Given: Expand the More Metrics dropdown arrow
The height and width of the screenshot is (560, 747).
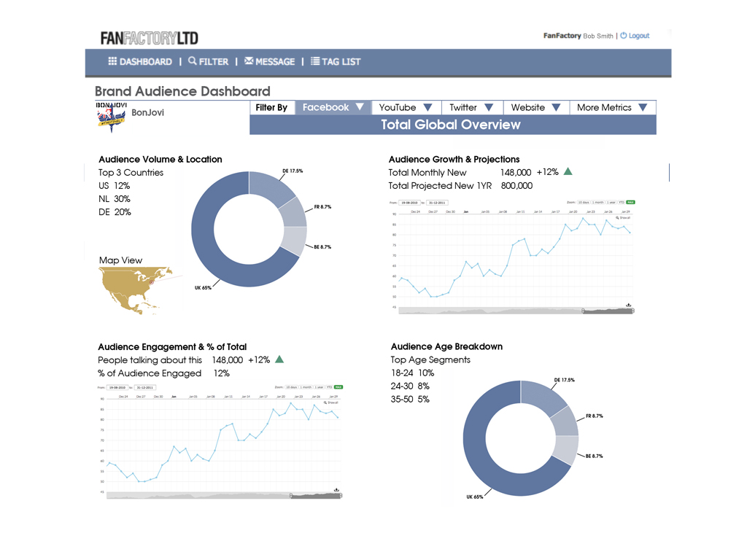Looking at the screenshot, I should (x=643, y=107).
